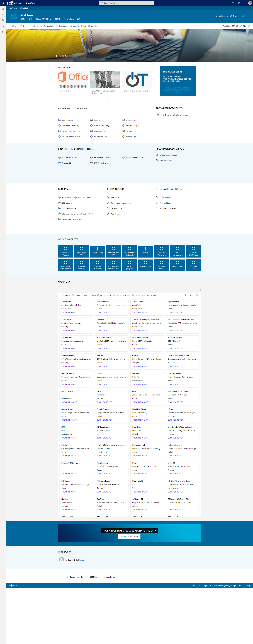The image size is (253, 644).
Task: Open the settings gear icon in header
Action: tap(239, 3)
